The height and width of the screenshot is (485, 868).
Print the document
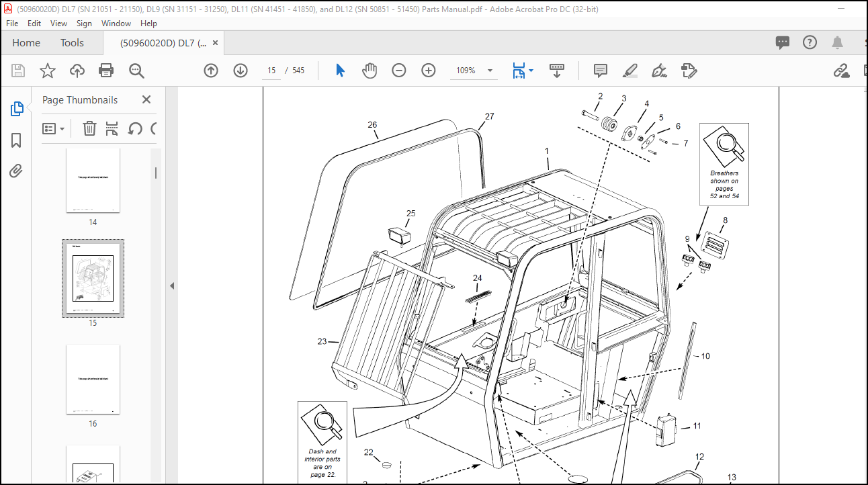[106, 71]
